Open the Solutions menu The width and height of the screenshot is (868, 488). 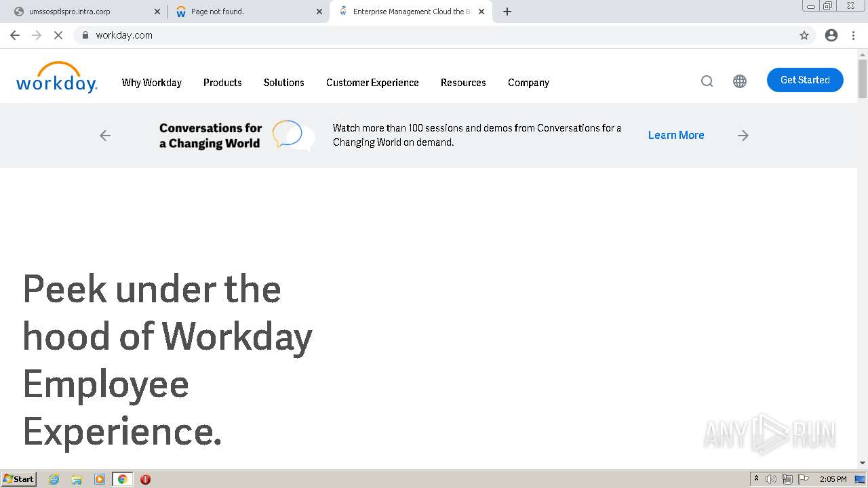(x=283, y=83)
